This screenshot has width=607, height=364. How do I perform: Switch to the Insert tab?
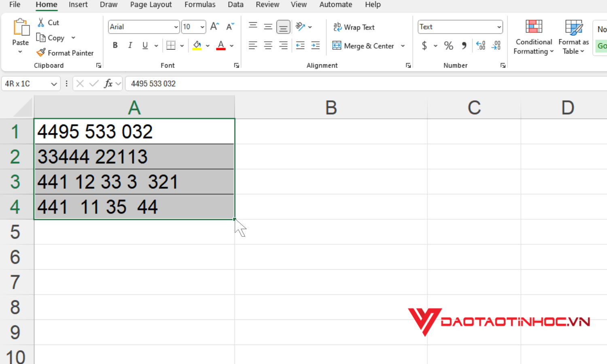78,4
